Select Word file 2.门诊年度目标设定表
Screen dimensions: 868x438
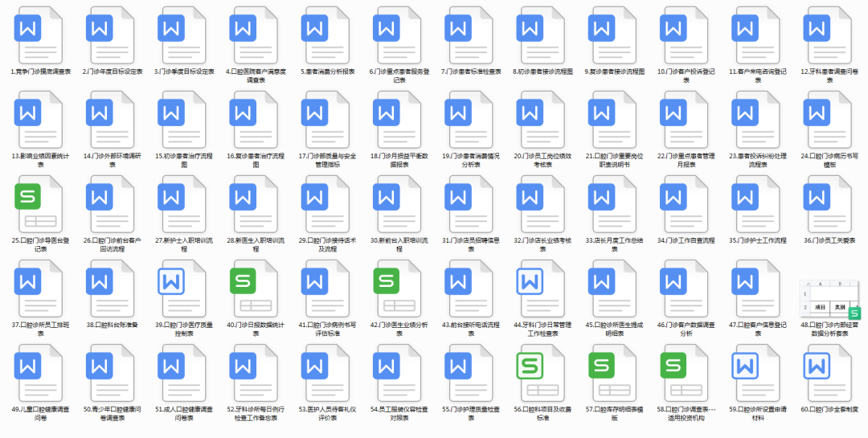point(113,35)
